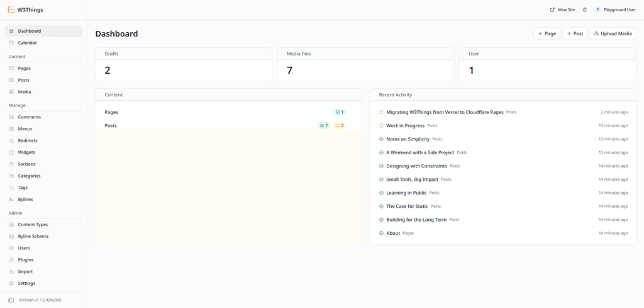Click the draft Posts count badge 2
Screen dimensions: 644x308
click(340, 125)
